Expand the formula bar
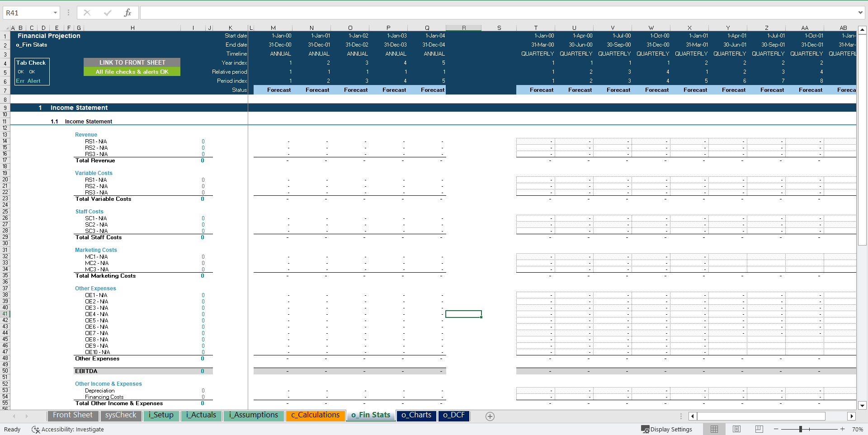This screenshot has height=435, width=868. coord(860,13)
